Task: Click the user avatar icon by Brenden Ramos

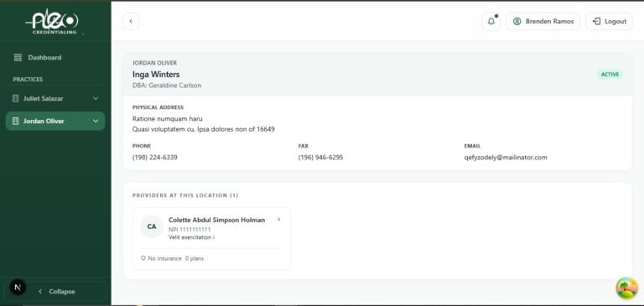Action: tap(517, 21)
